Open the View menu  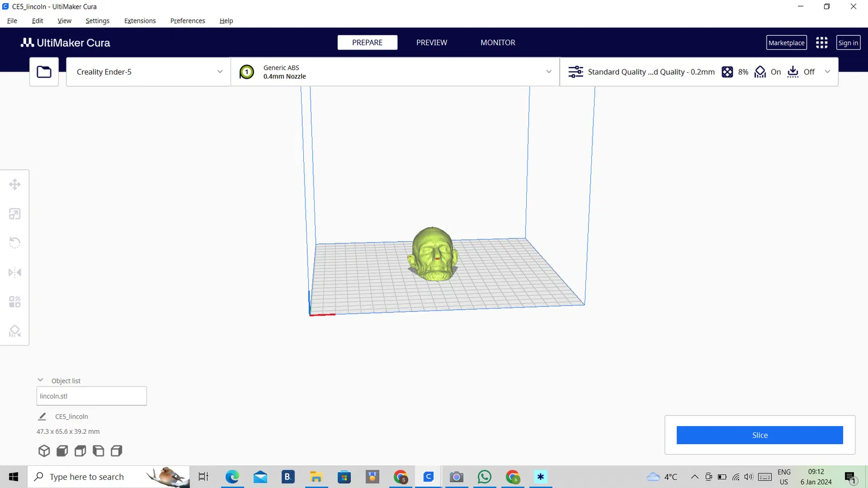pos(65,21)
